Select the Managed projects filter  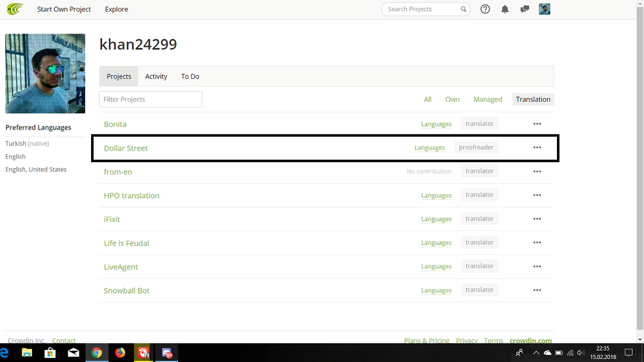tap(488, 99)
